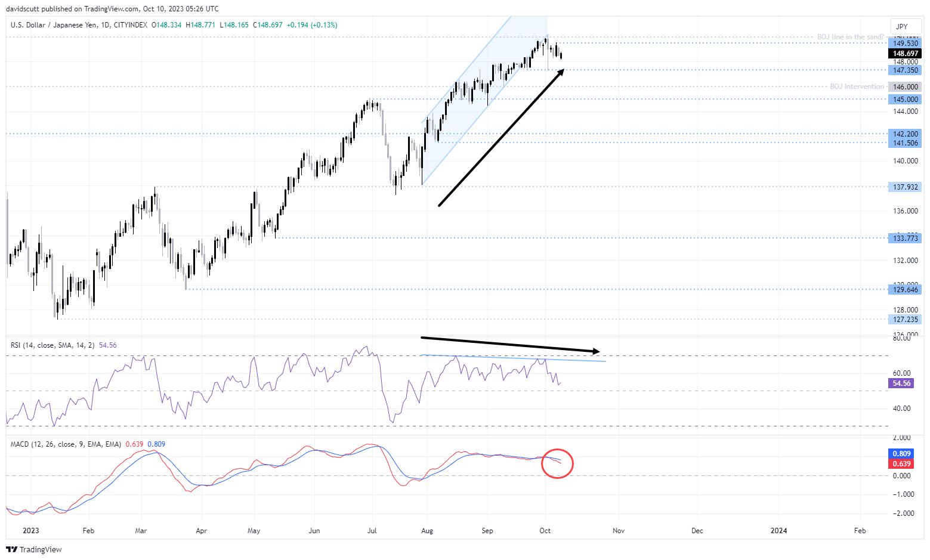This screenshot has height=560, width=930.
Task: Click the 140.000 price axis label
Action: tap(906, 161)
